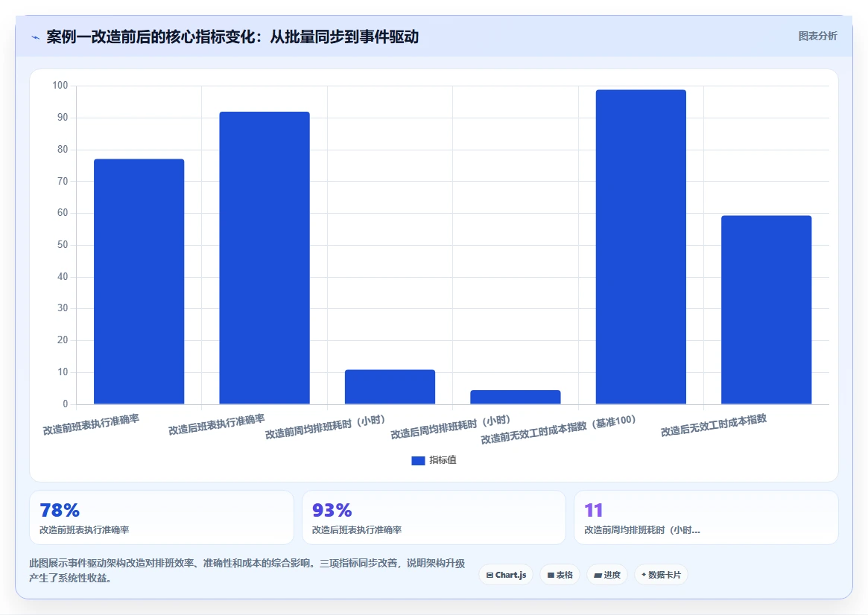Click the 78% value text

pos(60,510)
